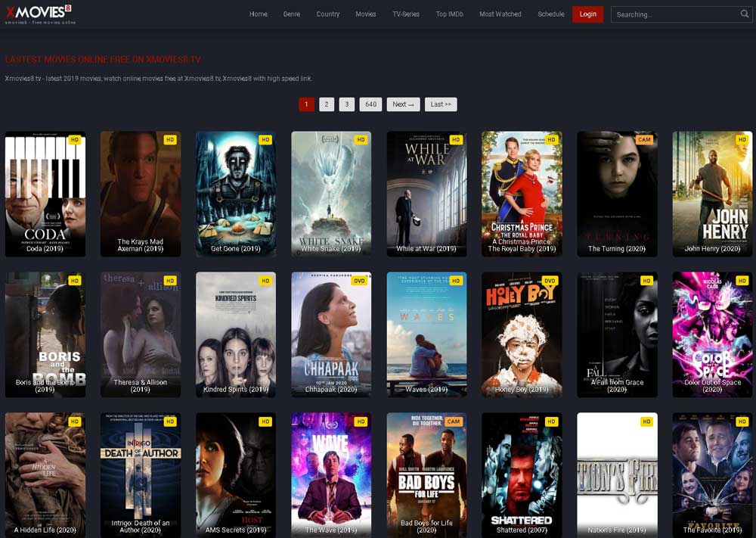Jump to page 640

370,104
